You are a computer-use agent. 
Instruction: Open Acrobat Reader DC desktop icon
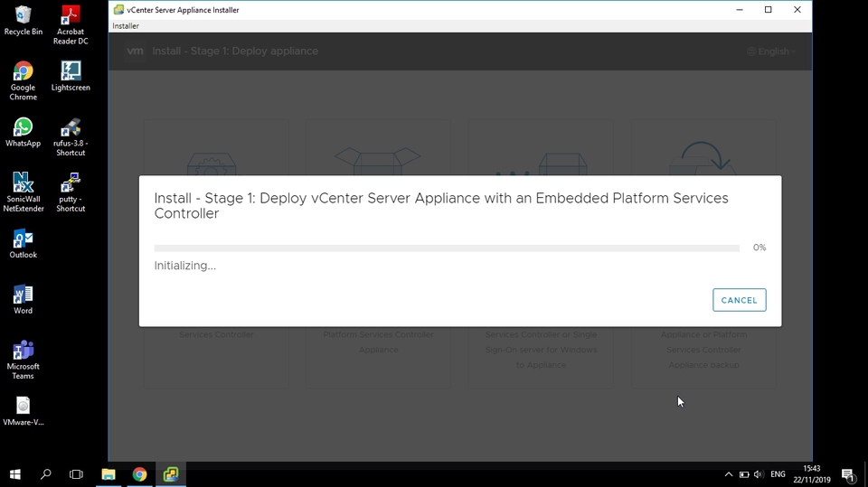(71, 25)
